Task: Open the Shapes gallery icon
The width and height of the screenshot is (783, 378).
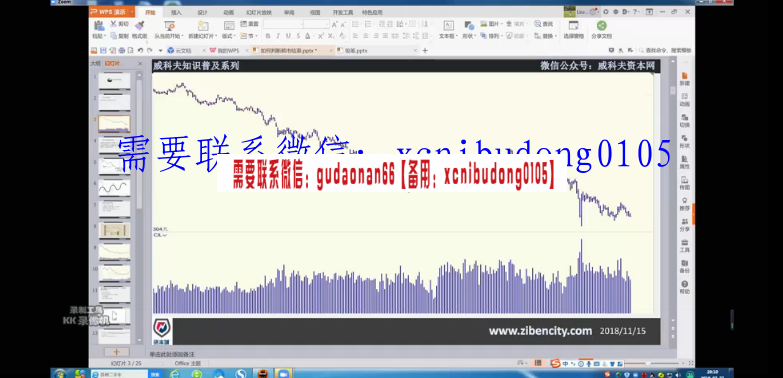Action: [x=468, y=25]
